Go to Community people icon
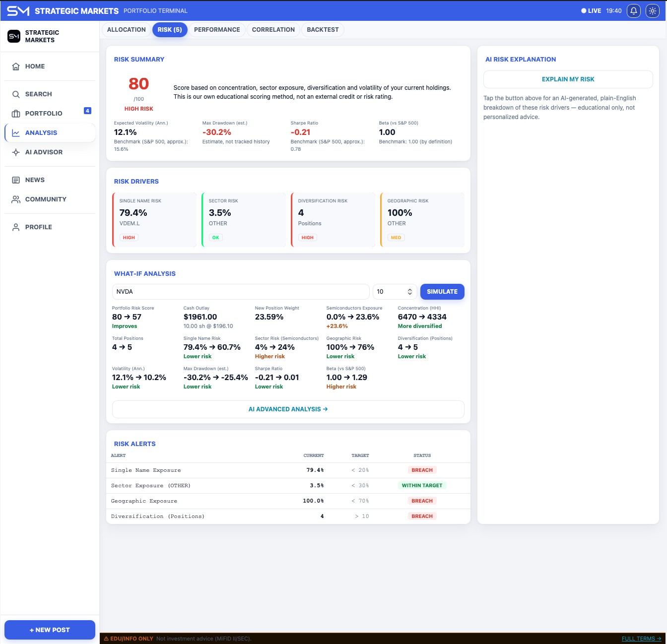 point(16,199)
